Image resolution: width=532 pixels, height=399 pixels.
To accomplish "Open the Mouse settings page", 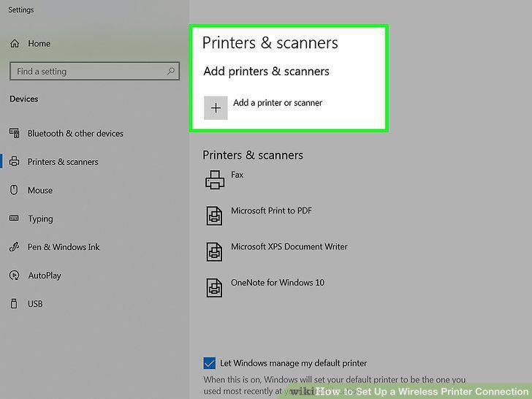I will 40,190.
